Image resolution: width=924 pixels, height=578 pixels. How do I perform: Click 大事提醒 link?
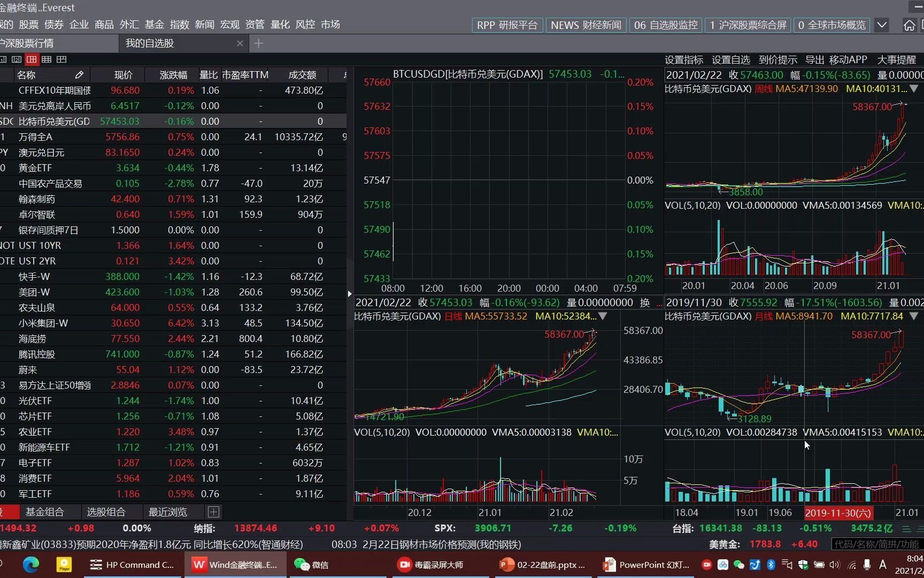pyautogui.click(x=897, y=60)
